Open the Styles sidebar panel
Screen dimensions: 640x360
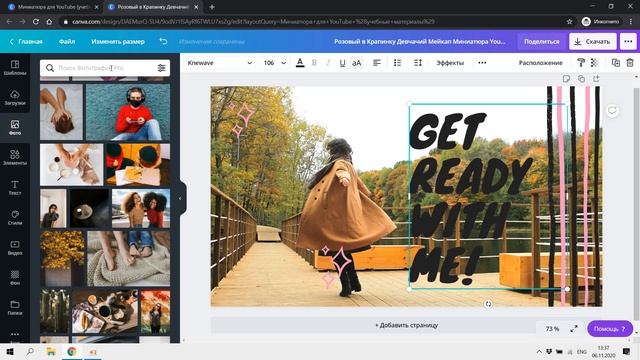(15, 218)
